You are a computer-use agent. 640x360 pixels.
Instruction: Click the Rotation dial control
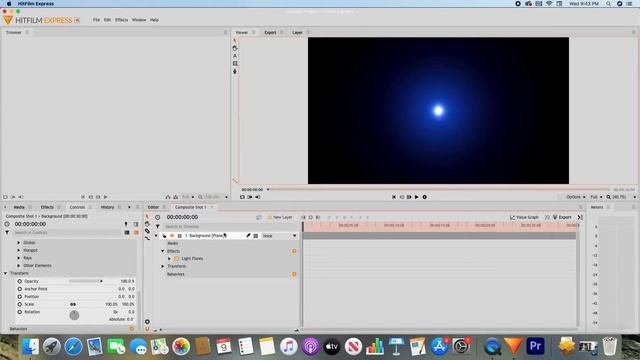(x=74, y=315)
